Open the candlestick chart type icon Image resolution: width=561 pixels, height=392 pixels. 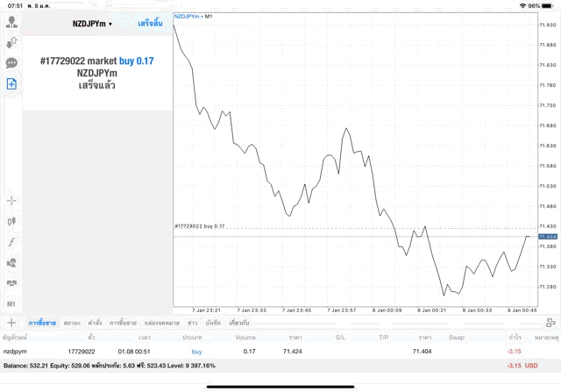tap(12, 222)
